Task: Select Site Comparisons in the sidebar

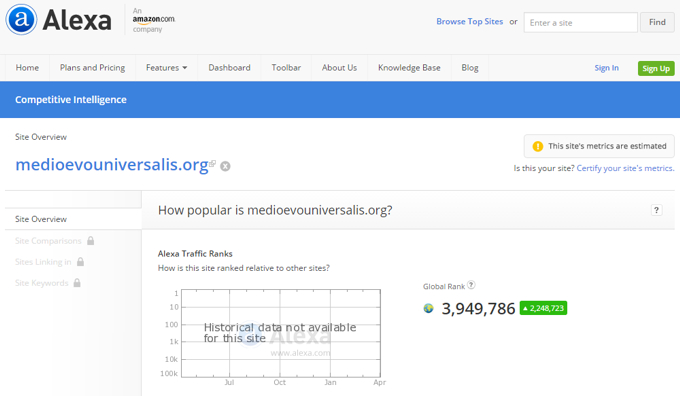Action: (48, 241)
